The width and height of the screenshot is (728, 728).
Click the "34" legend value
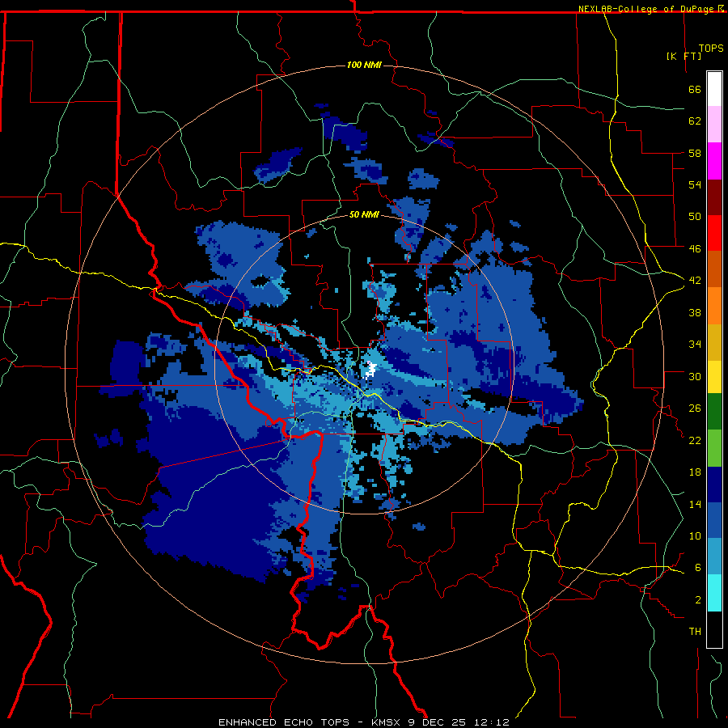[x=694, y=345]
